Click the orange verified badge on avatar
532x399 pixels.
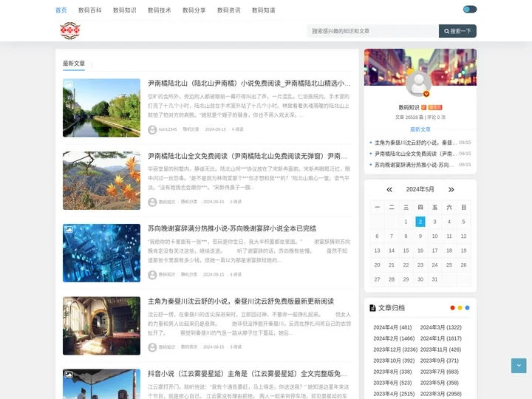(426, 94)
